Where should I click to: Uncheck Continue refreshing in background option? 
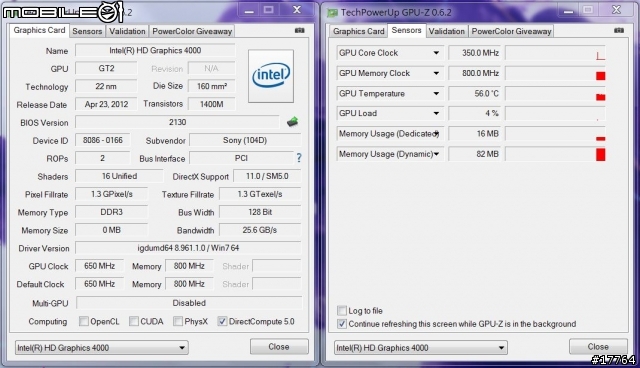click(x=342, y=324)
